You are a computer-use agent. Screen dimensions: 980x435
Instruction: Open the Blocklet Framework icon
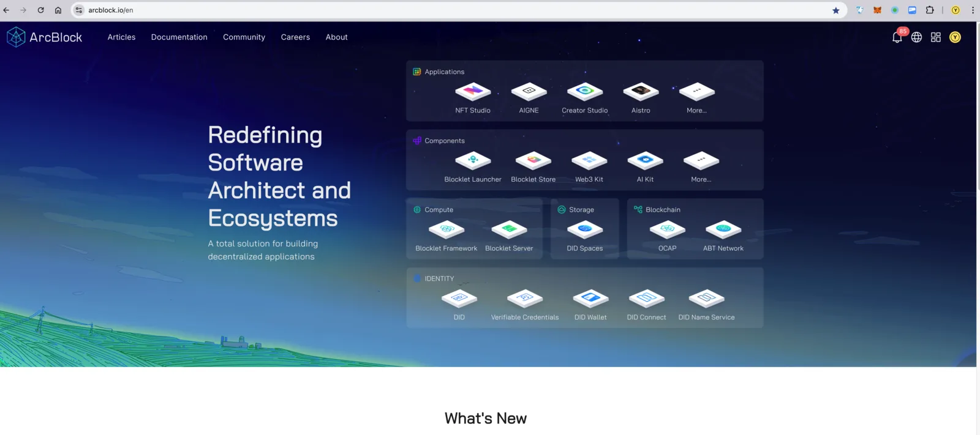point(447,230)
